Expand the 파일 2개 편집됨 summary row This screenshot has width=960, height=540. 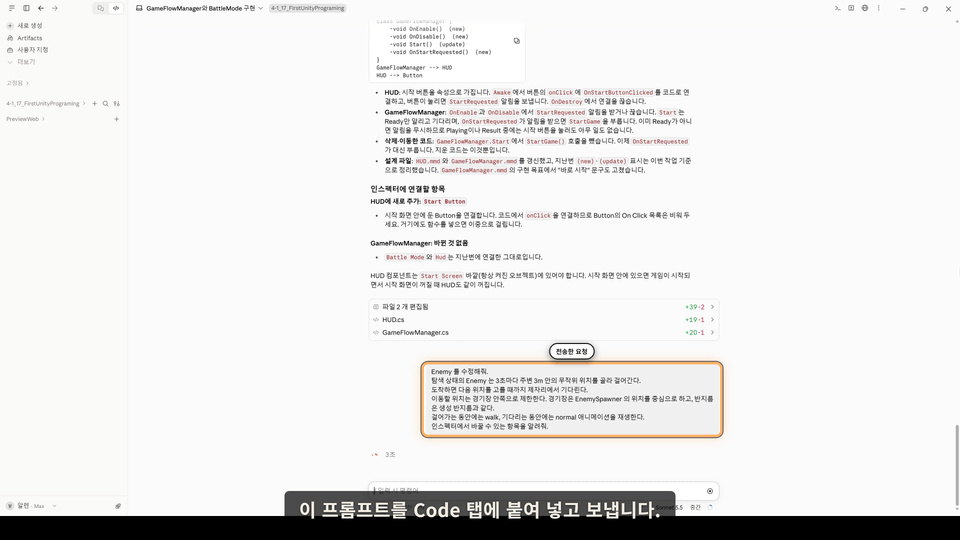click(543, 307)
